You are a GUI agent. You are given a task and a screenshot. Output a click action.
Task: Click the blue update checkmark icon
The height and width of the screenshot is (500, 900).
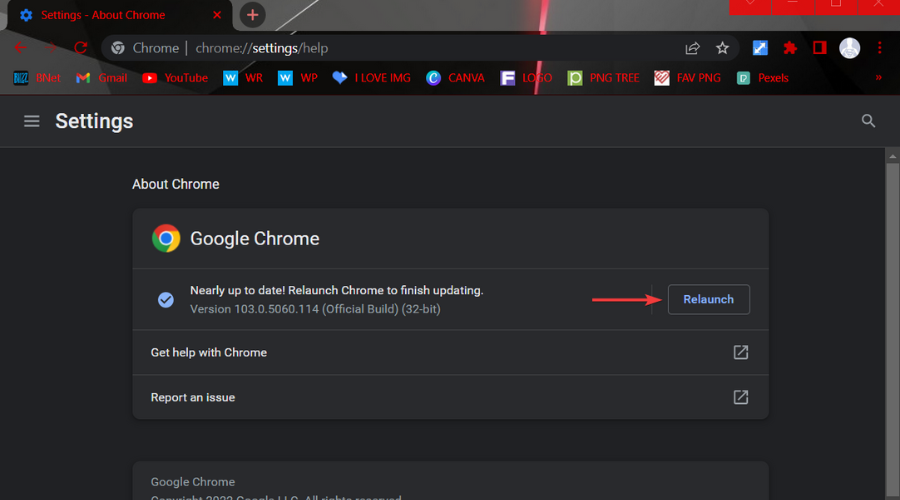tap(166, 300)
